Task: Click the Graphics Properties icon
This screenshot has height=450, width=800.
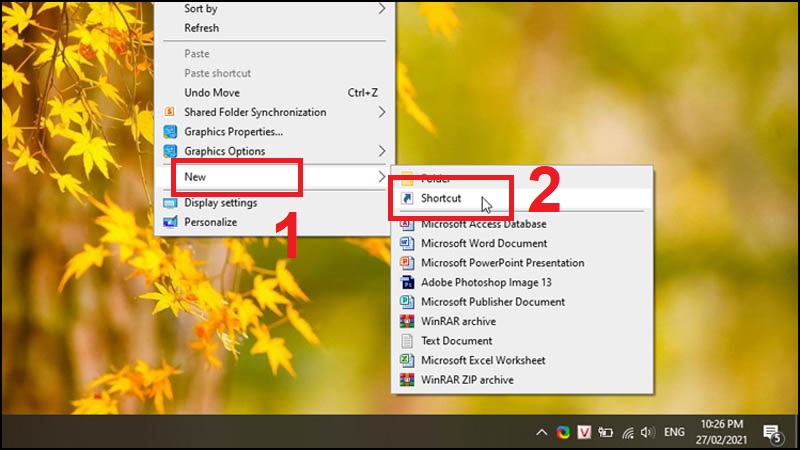Action: point(170,132)
